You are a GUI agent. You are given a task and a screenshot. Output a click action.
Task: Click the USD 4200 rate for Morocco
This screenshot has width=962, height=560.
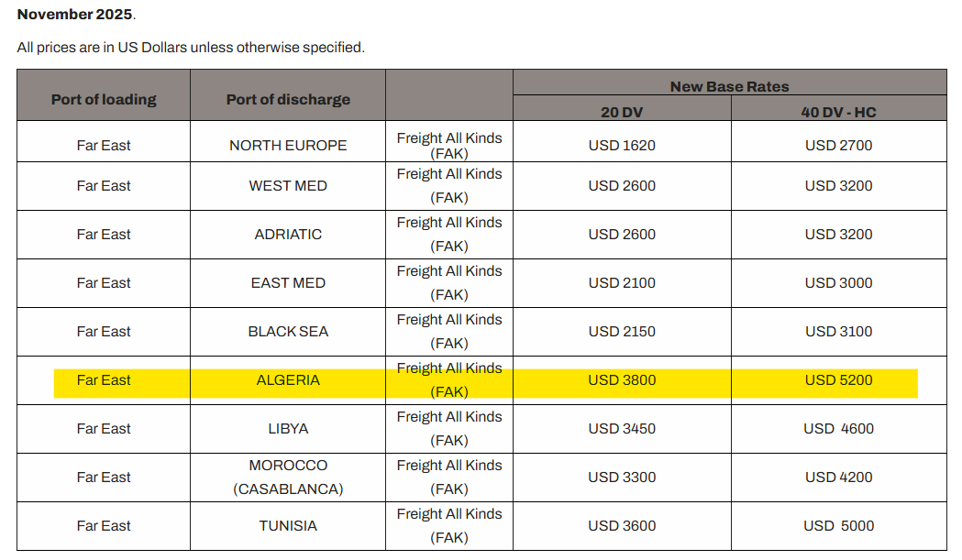click(838, 477)
